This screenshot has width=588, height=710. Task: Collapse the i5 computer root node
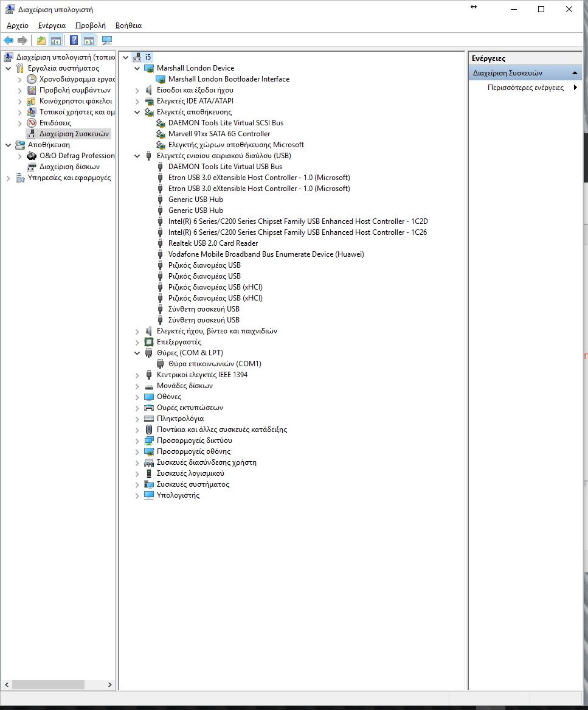(x=126, y=58)
